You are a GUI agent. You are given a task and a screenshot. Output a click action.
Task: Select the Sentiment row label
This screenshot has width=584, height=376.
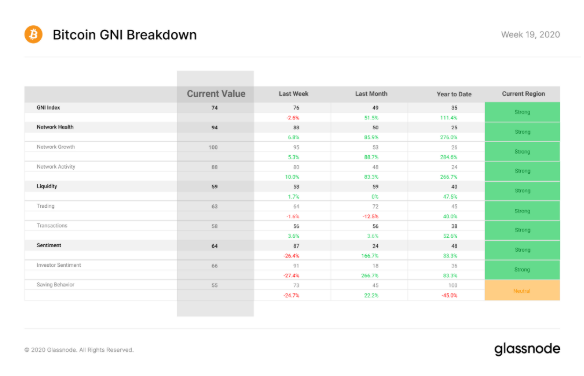coord(49,245)
